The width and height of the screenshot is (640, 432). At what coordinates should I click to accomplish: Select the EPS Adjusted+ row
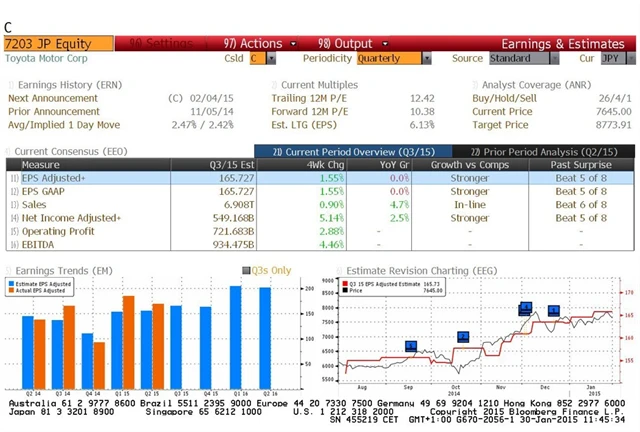[x=320, y=178]
